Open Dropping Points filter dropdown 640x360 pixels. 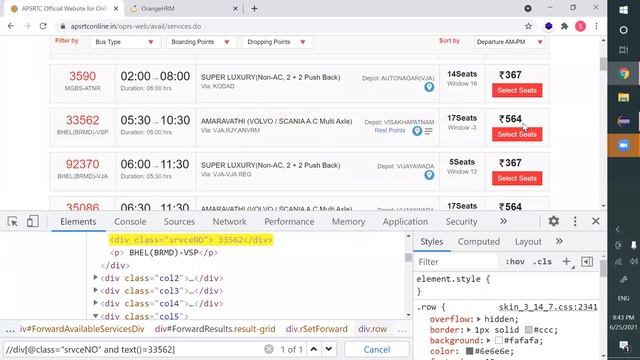(x=277, y=42)
